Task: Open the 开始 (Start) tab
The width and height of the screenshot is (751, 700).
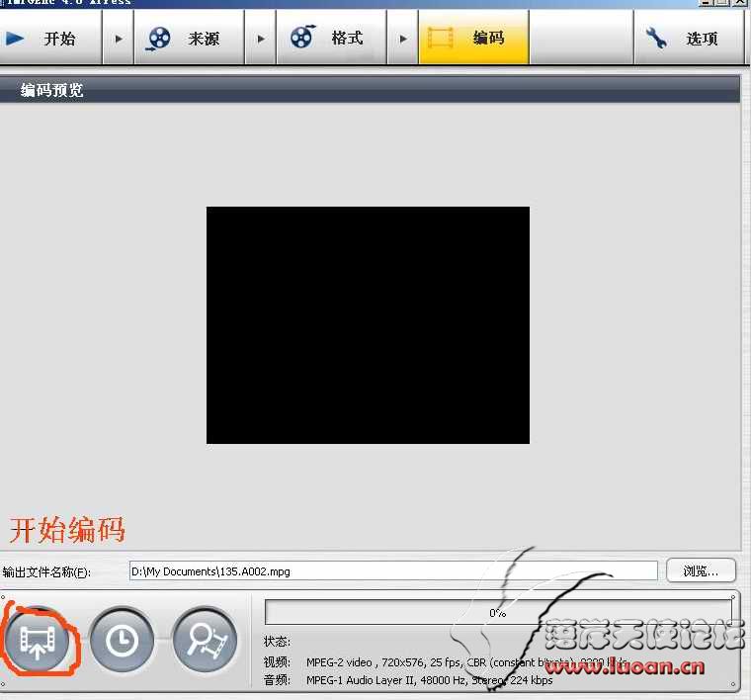Action: tap(50, 38)
